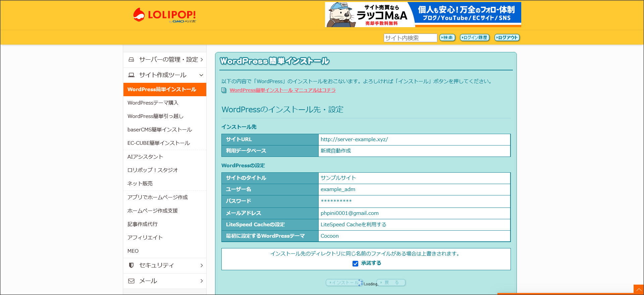Click the LiteSpeed Cacheを利用する value
Viewport: 644px width, 295px height.
tap(354, 225)
